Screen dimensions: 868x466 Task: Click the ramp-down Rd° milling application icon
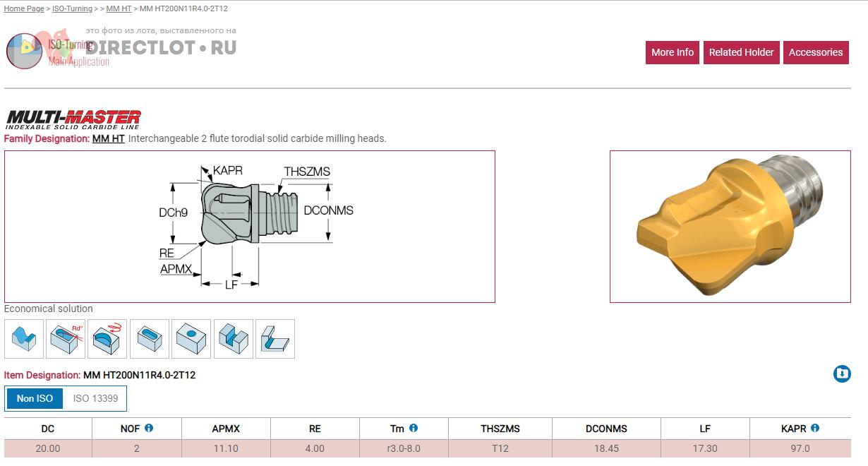pos(66,339)
